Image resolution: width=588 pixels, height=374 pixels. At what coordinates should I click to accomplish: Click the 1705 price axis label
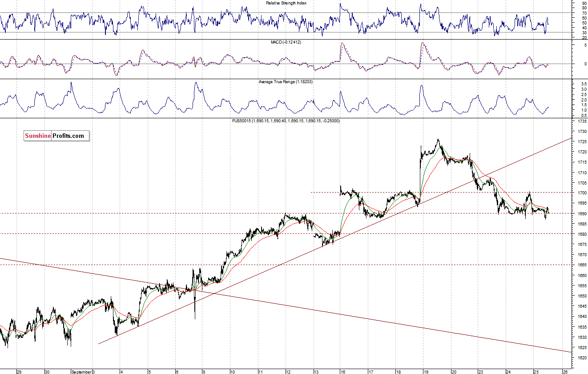pyautogui.click(x=582, y=183)
